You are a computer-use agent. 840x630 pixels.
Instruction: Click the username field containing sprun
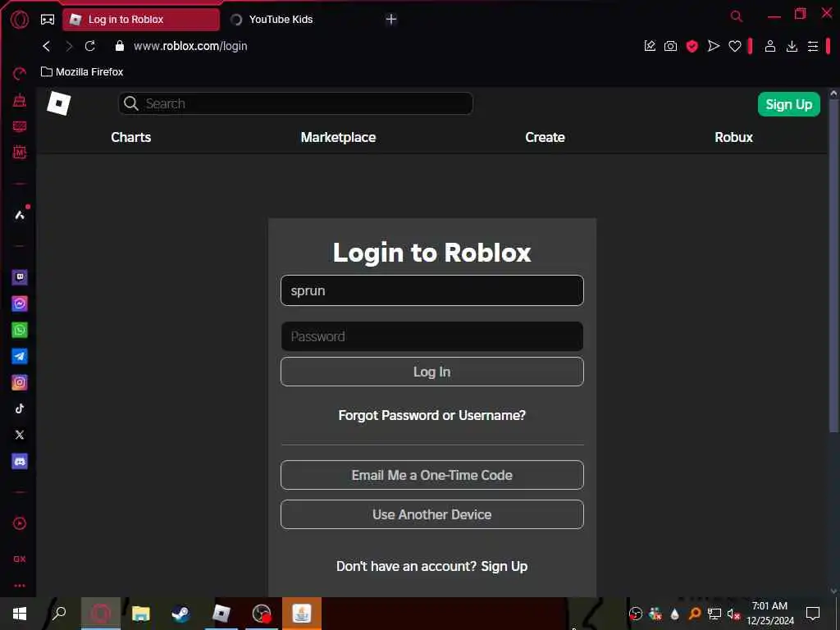point(431,290)
